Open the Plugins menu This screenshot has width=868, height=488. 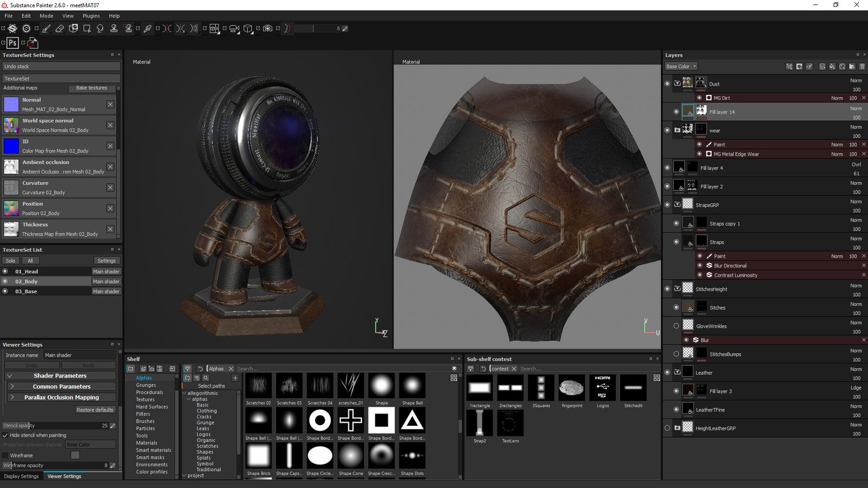click(91, 16)
